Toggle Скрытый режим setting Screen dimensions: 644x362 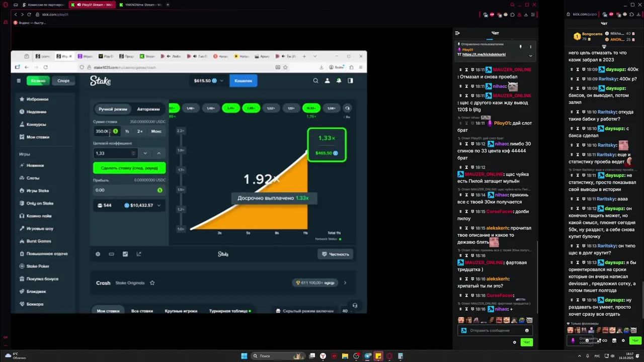pyautogui.click(x=304, y=311)
